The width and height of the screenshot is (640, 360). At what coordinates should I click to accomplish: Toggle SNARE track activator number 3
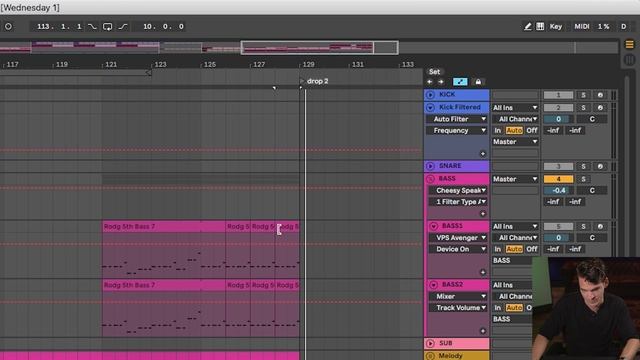558,167
